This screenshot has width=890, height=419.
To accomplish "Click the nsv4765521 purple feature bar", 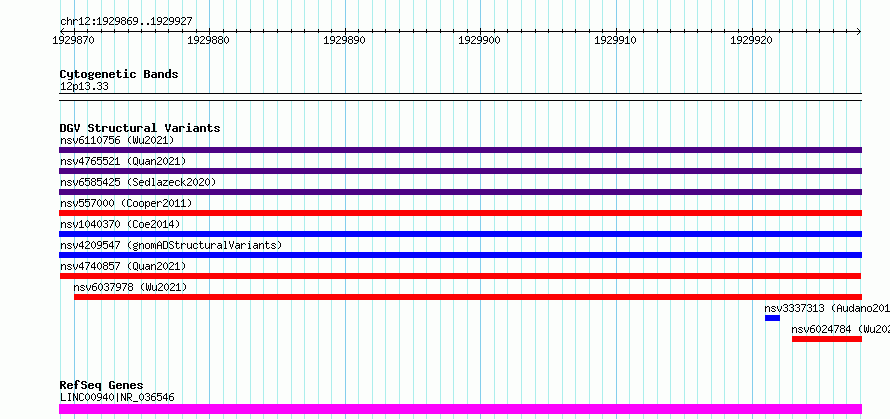I will 460,171.
